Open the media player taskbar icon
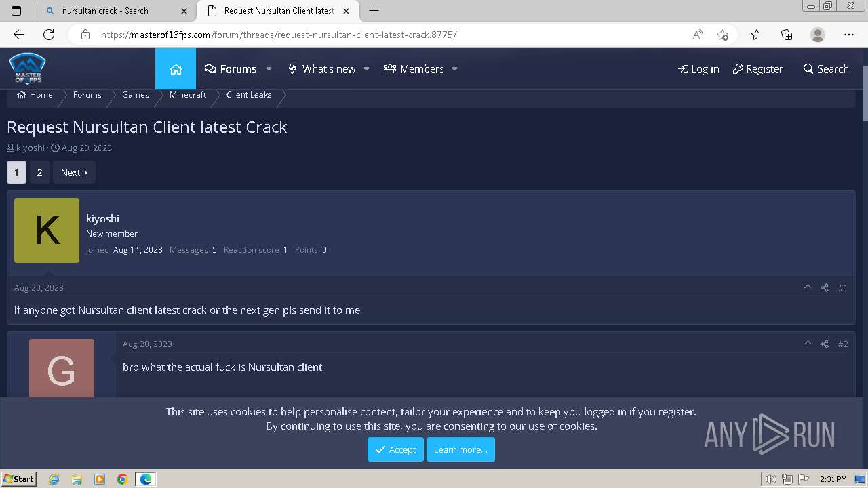Screen dimensions: 868x488 (100, 479)
